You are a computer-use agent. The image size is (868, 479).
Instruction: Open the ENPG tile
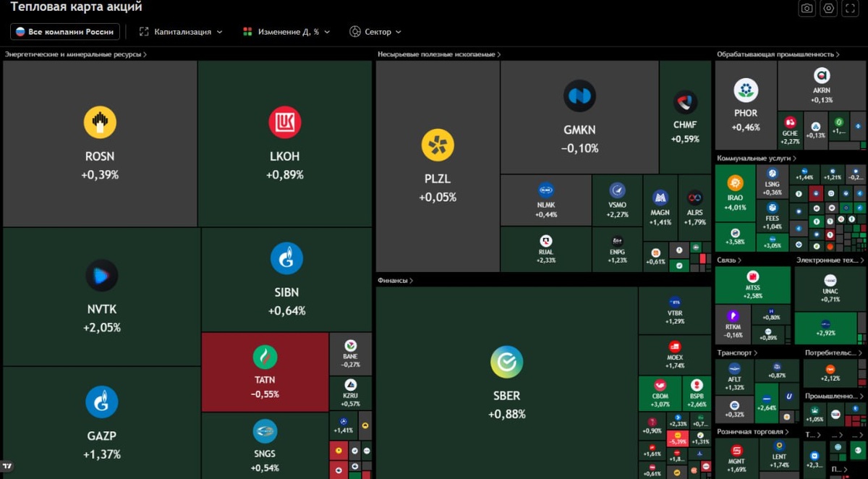(x=618, y=250)
